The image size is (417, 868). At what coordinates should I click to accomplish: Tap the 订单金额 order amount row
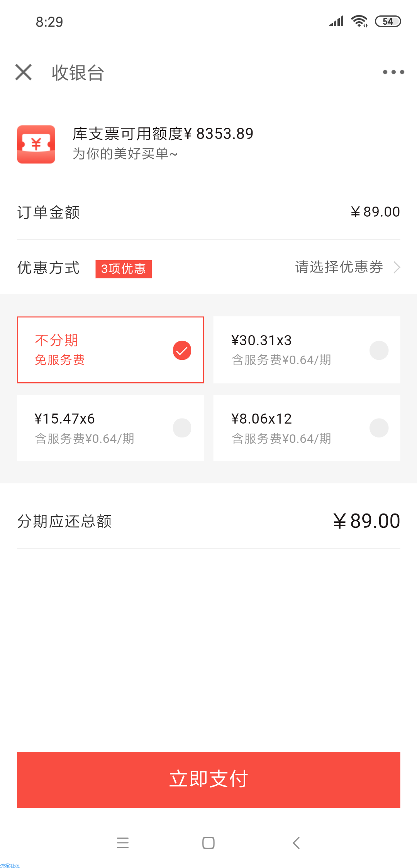click(208, 212)
